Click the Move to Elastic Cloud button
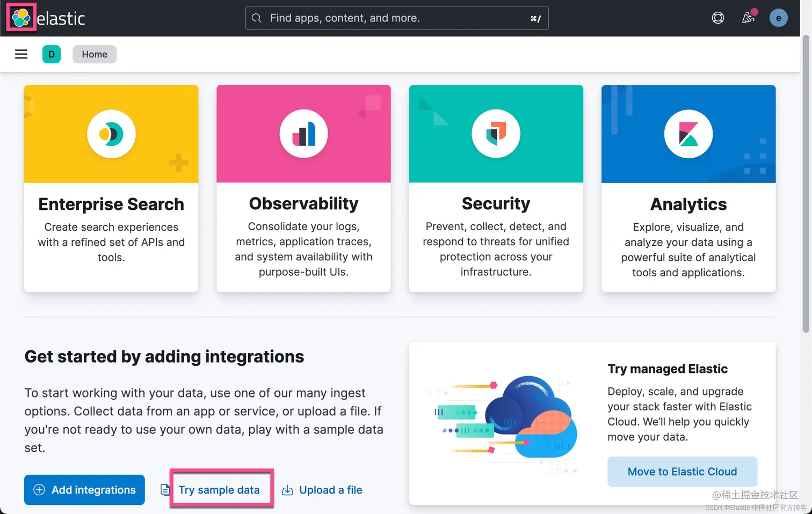 [x=682, y=471]
